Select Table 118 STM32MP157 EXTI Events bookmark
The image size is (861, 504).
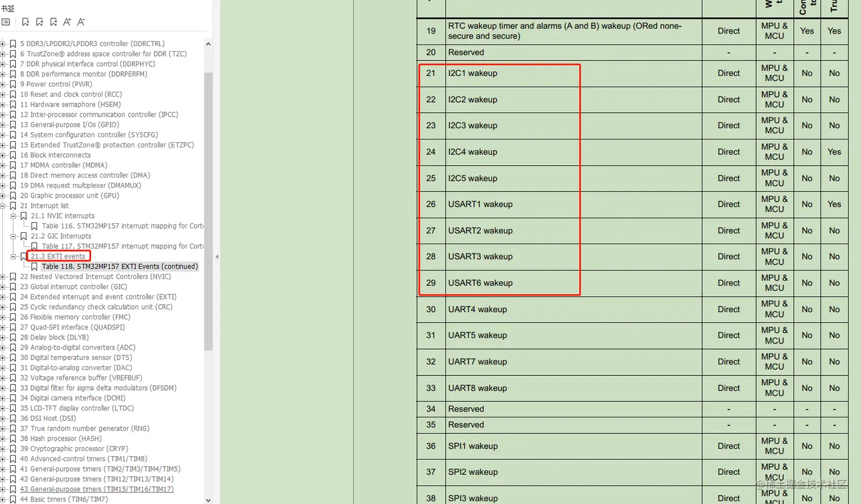pos(120,267)
